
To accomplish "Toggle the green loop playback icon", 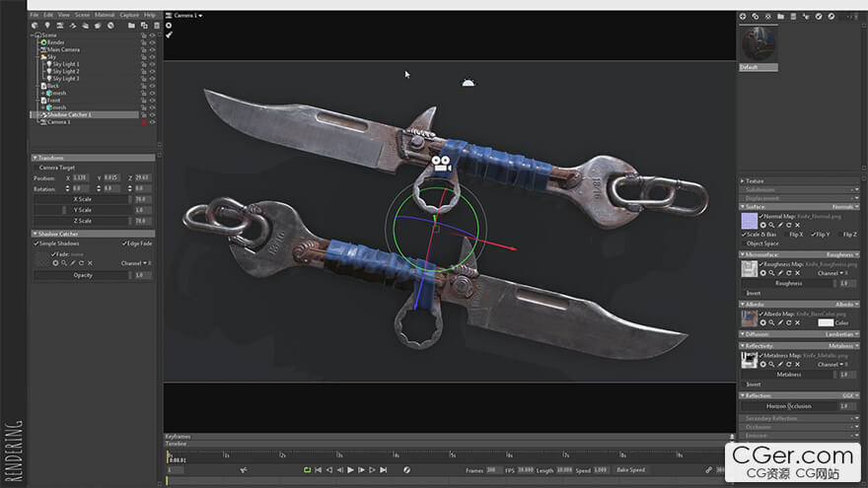I will click(x=307, y=469).
